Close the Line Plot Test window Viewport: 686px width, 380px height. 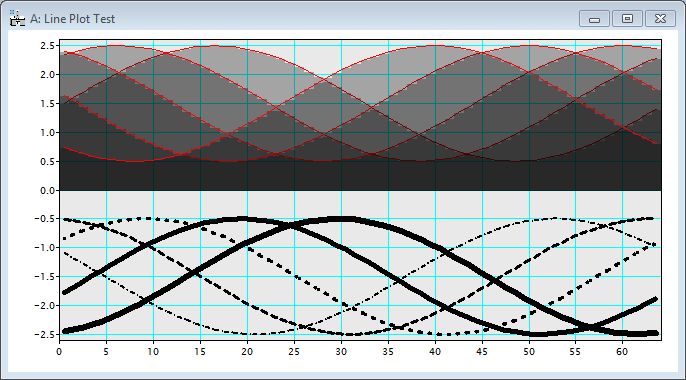tap(660, 19)
